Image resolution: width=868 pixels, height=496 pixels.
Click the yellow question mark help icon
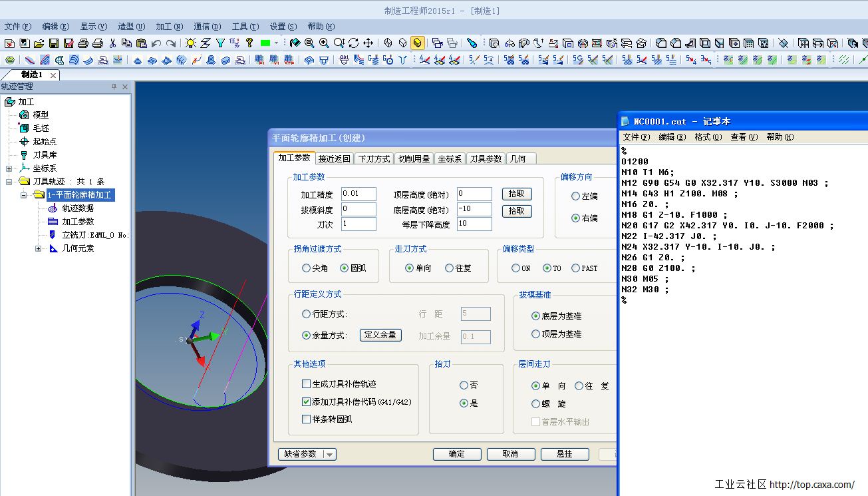[x=249, y=43]
